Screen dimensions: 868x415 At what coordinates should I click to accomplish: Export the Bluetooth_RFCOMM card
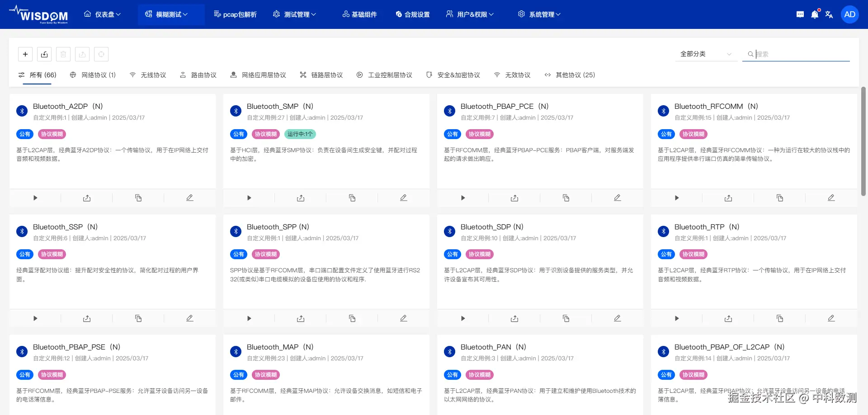pyautogui.click(x=728, y=198)
